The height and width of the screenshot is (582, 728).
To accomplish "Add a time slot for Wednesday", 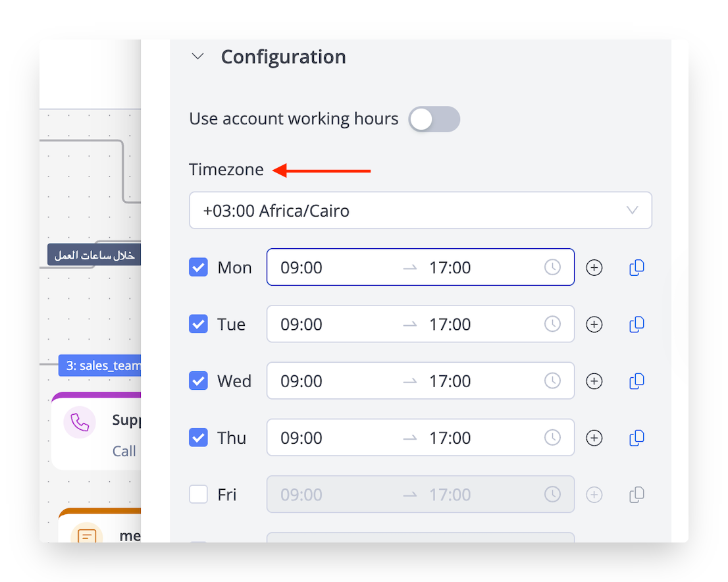I will click(x=594, y=381).
